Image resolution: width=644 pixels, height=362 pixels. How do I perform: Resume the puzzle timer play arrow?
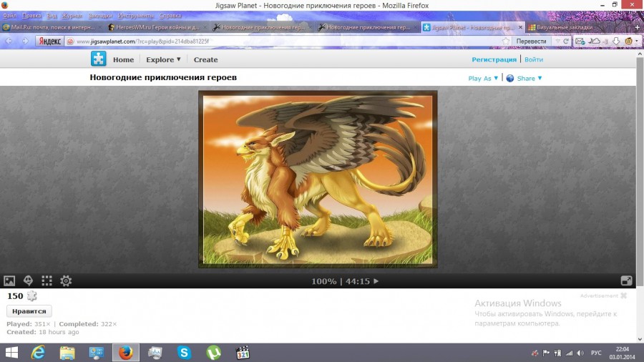pyautogui.click(x=376, y=281)
